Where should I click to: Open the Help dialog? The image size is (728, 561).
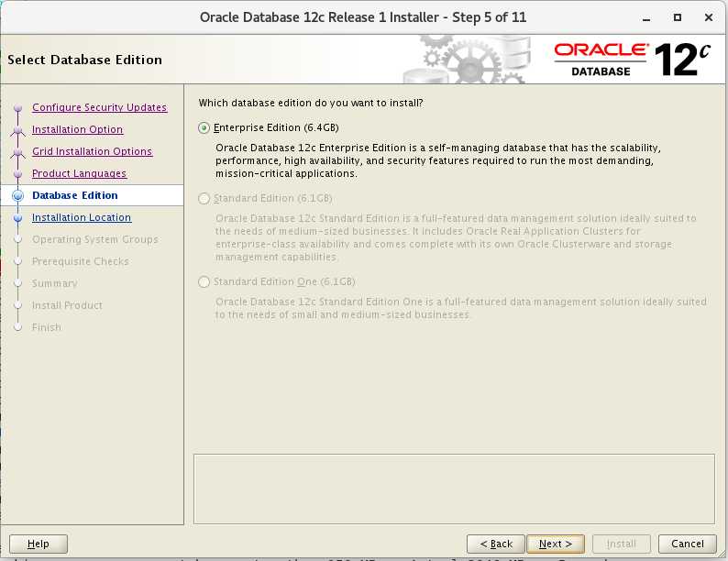[39, 544]
